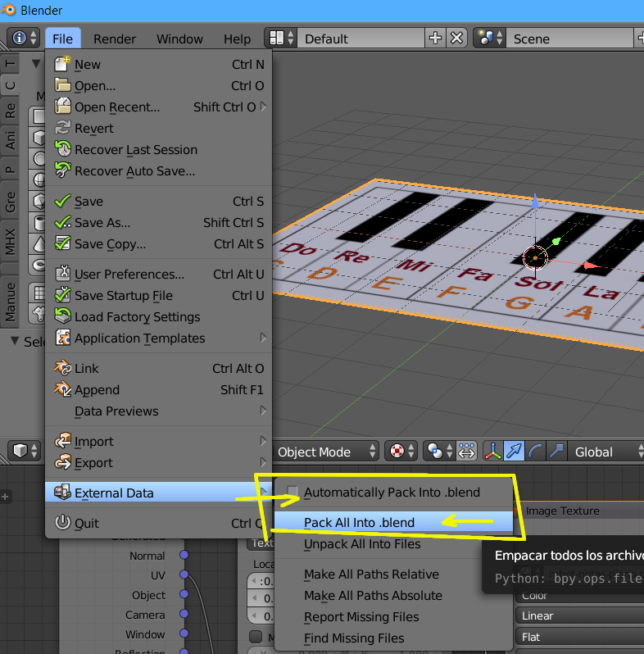Select the translate manipulator arrow
The height and width of the screenshot is (654, 644).
(x=514, y=452)
